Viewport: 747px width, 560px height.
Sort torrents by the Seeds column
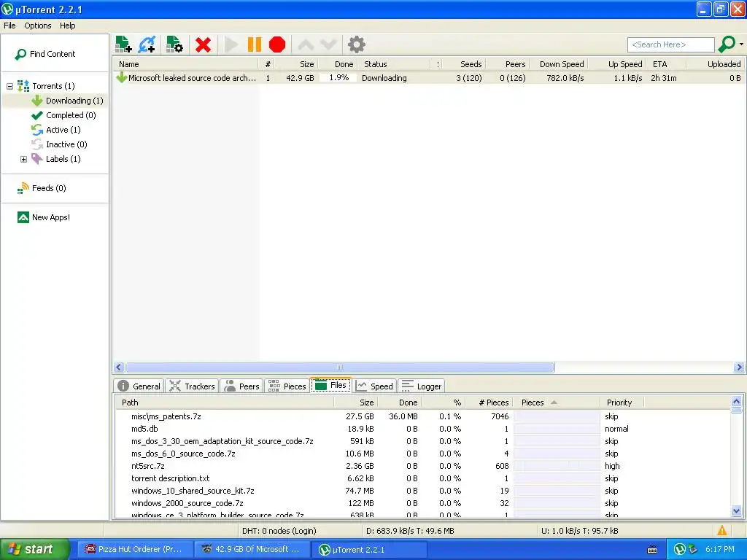pos(464,64)
